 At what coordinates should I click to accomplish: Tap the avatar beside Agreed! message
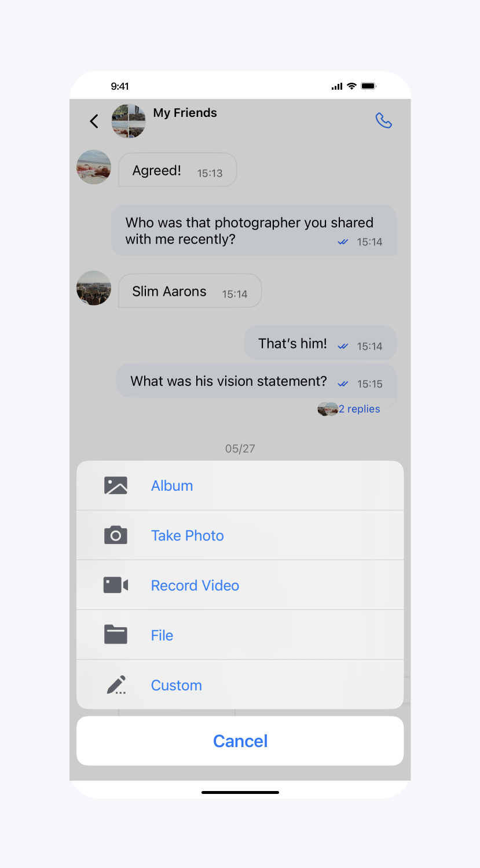tap(94, 167)
